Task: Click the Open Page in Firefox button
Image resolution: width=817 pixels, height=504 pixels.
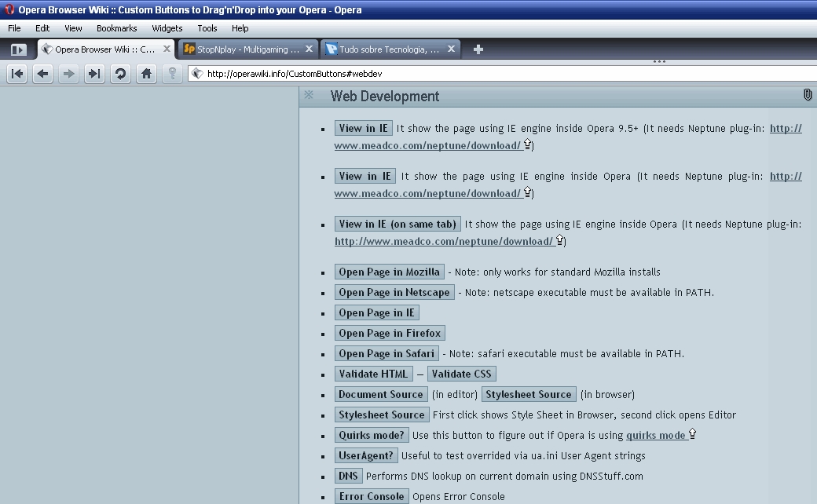Action: (x=390, y=333)
